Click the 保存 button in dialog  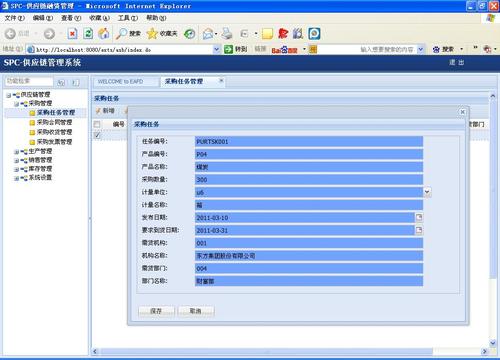(x=156, y=311)
